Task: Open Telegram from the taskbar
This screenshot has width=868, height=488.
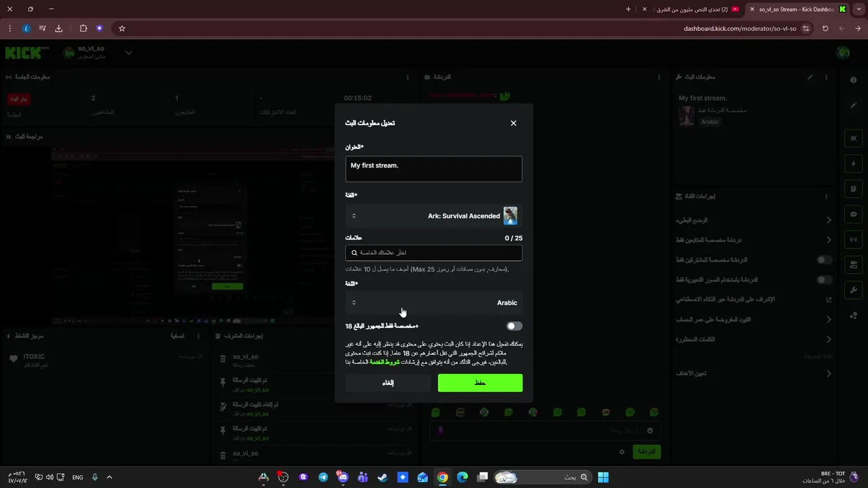Action: click(x=323, y=477)
